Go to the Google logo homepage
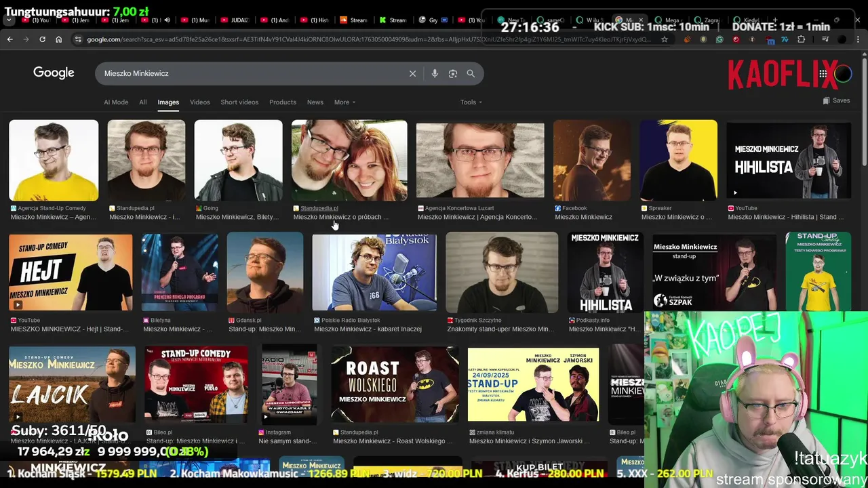The height and width of the screenshot is (488, 868). pyautogui.click(x=54, y=73)
